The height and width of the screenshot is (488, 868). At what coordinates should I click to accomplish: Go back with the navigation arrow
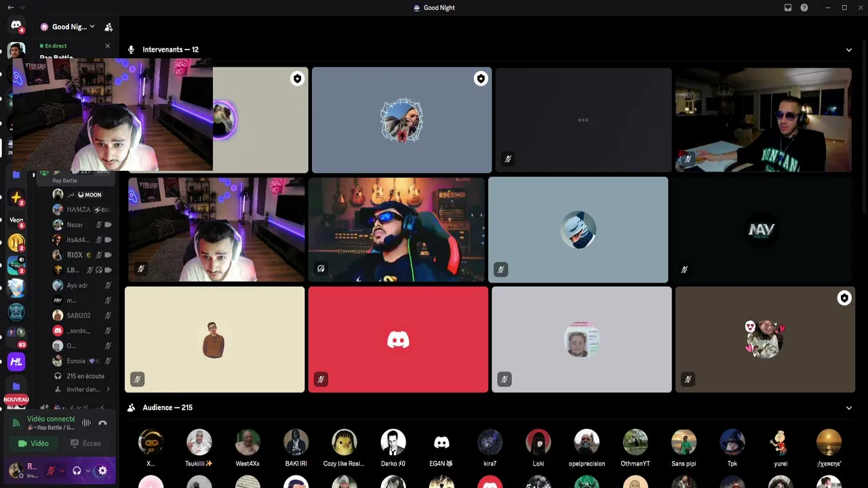click(x=10, y=7)
